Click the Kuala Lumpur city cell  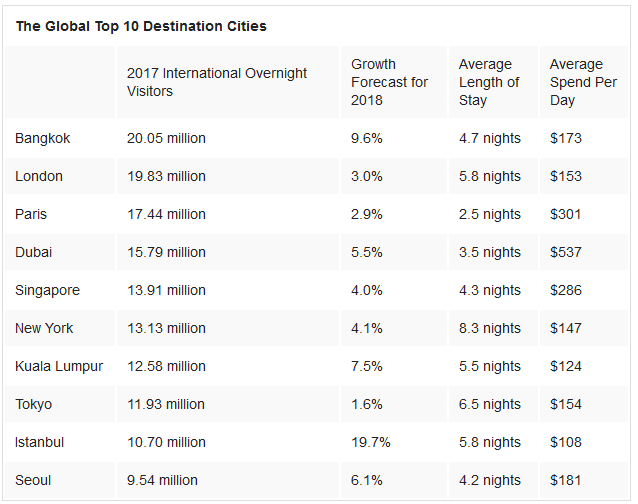tap(59, 366)
